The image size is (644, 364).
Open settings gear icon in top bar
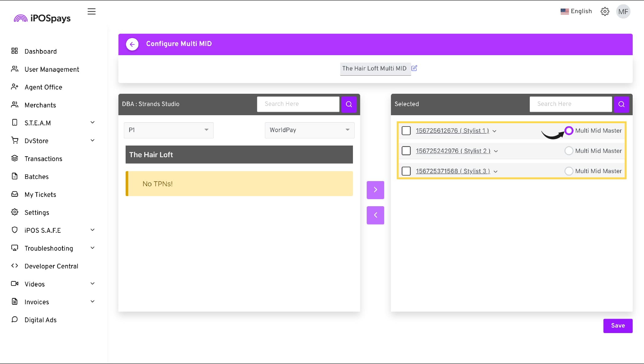click(x=604, y=12)
